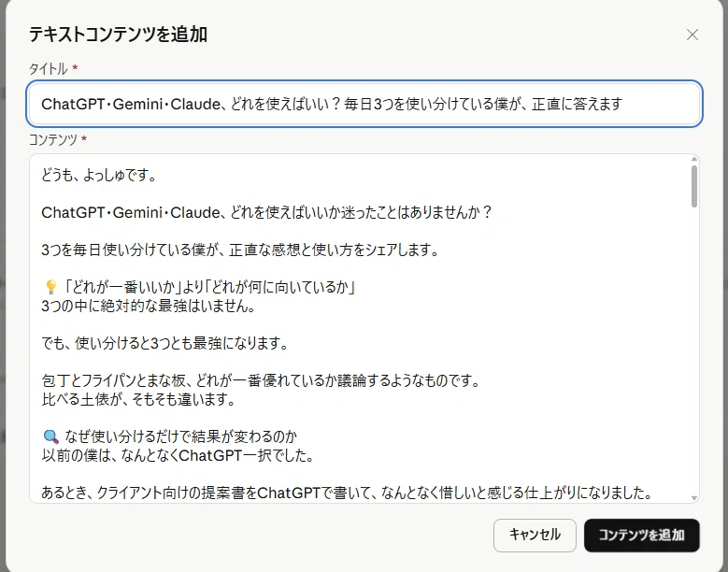Click the line でも、使い分けると3つとも最強になります。
This screenshot has height=572, width=728.
[x=164, y=343]
